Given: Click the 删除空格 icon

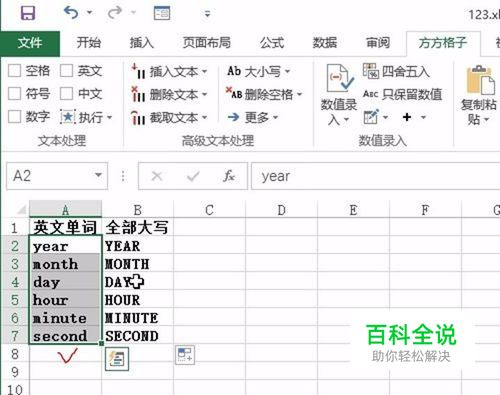Looking at the screenshot, I should [234, 94].
